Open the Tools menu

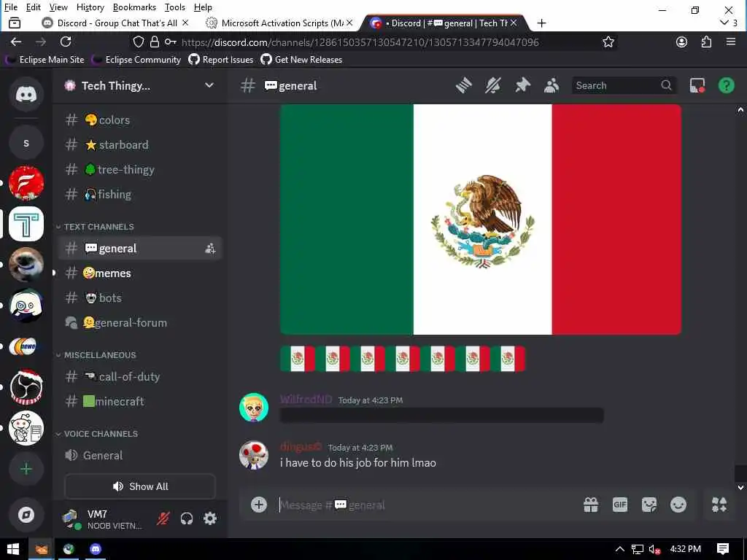pyautogui.click(x=175, y=7)
